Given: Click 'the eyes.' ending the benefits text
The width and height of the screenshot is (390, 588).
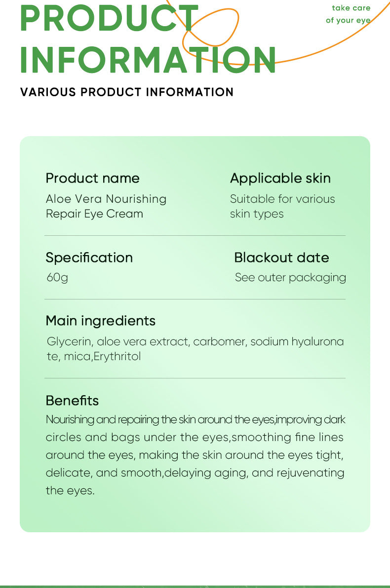Looking at the screenshot, I should pos(70,490).
